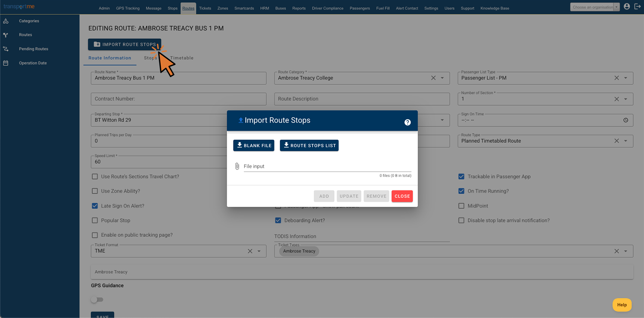Clear the Ticket Format TME value

250,251
